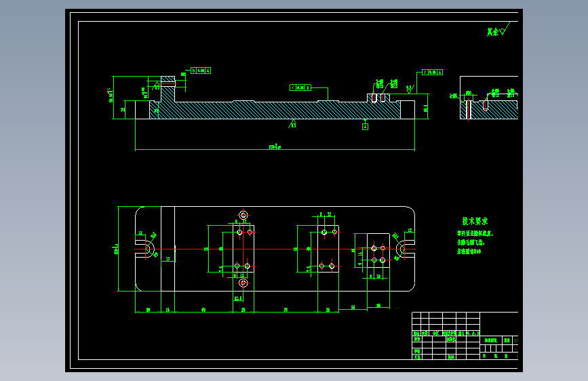Click the roughness symbol near upper-right tolerance leader
This screenshot has width=588, height=381.
coord(410,89)
